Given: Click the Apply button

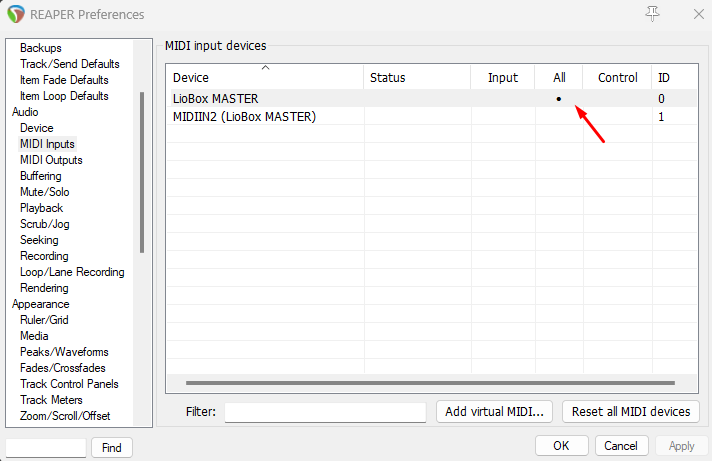Looking at the screenshot, I should click(681, 446).
